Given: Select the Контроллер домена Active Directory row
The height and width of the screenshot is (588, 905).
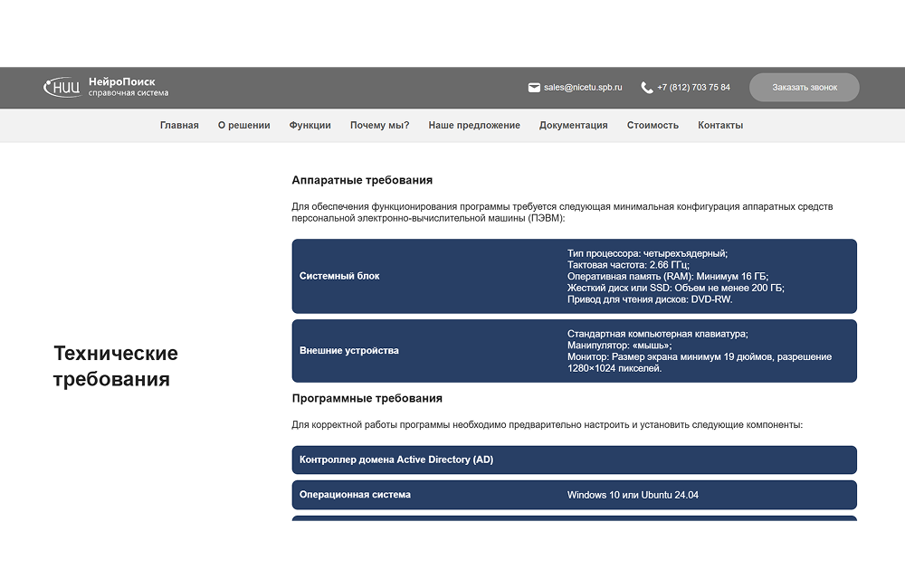Looking at the screenshot, I should click(575, 460).
